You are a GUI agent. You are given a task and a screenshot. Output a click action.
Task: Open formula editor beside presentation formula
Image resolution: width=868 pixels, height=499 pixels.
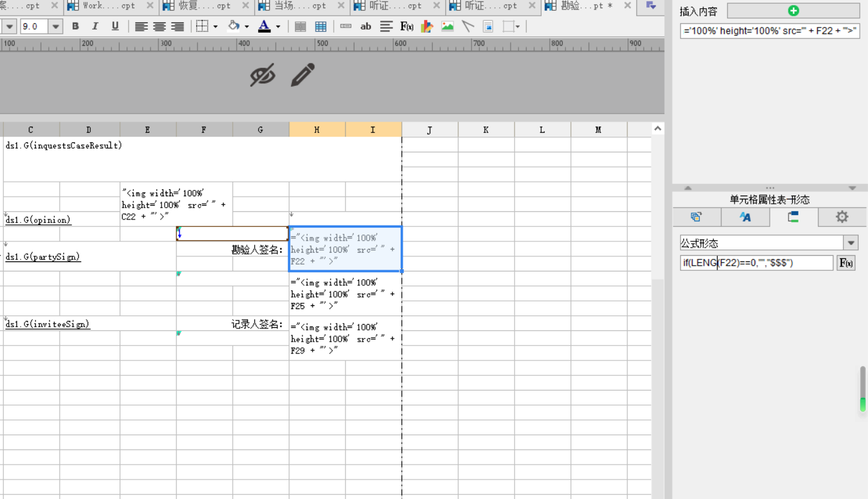coord(845,263)
